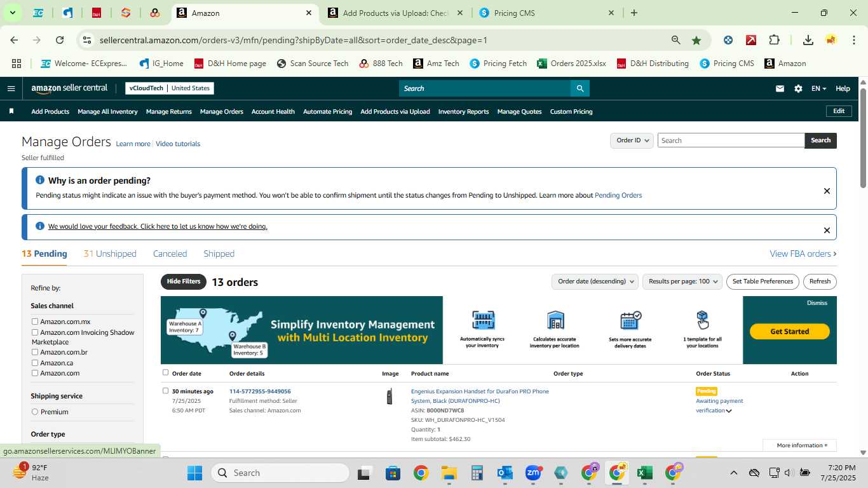Open the browser Extensions puzzle icon
The width and height of the screenshot is (868, 488).
(x=774, y=40)
